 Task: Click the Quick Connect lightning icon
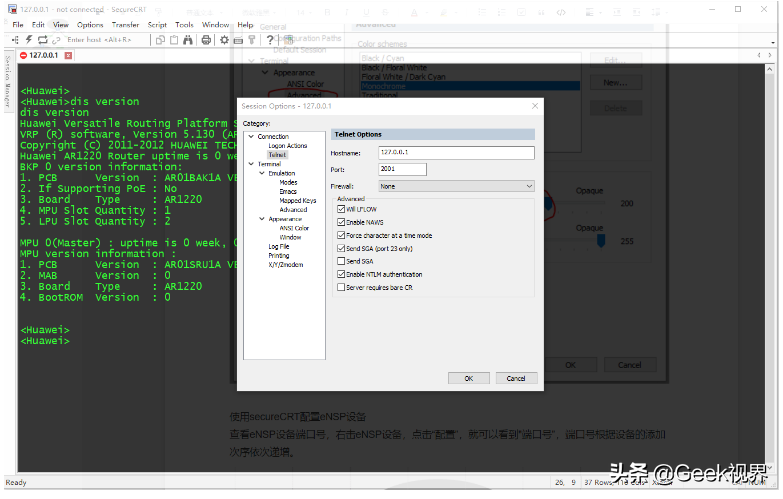click(28, 40)
